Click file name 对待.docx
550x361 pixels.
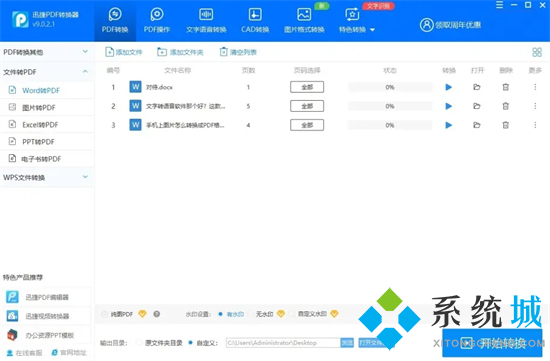(159, 87)
